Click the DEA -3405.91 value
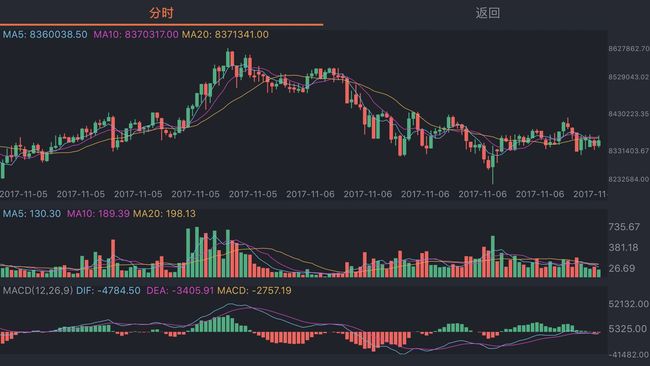 coord(180,291)
